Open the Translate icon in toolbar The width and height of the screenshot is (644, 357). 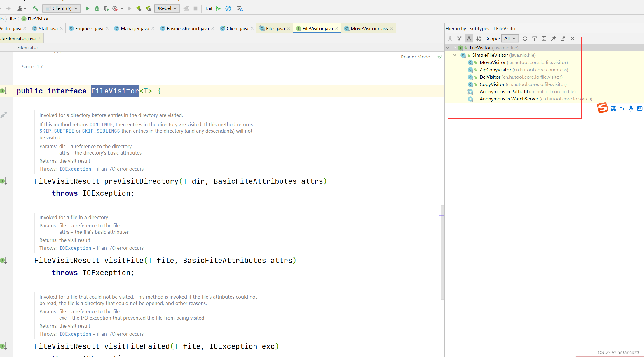point(240,8)
